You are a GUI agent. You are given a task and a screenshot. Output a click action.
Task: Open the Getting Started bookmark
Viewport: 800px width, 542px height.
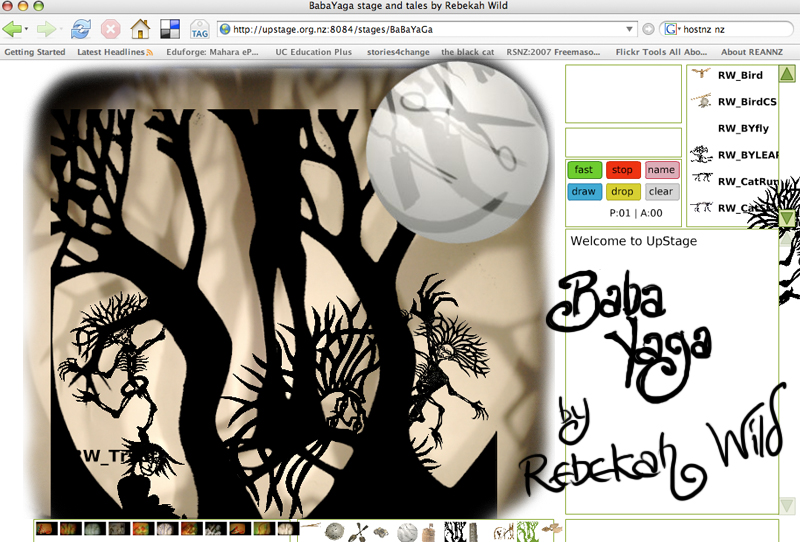[35, 52]
